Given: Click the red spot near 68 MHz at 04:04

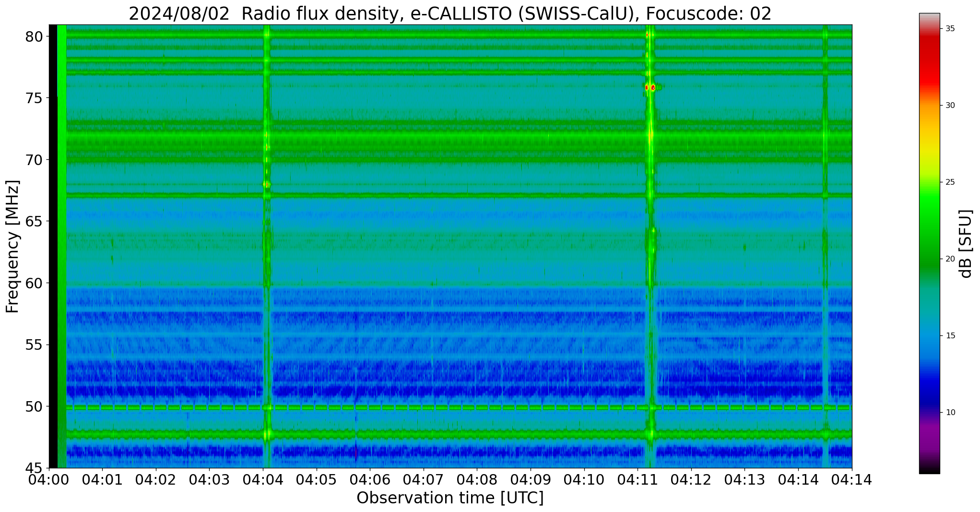Looking at the screenshot, I should point(267,184).
